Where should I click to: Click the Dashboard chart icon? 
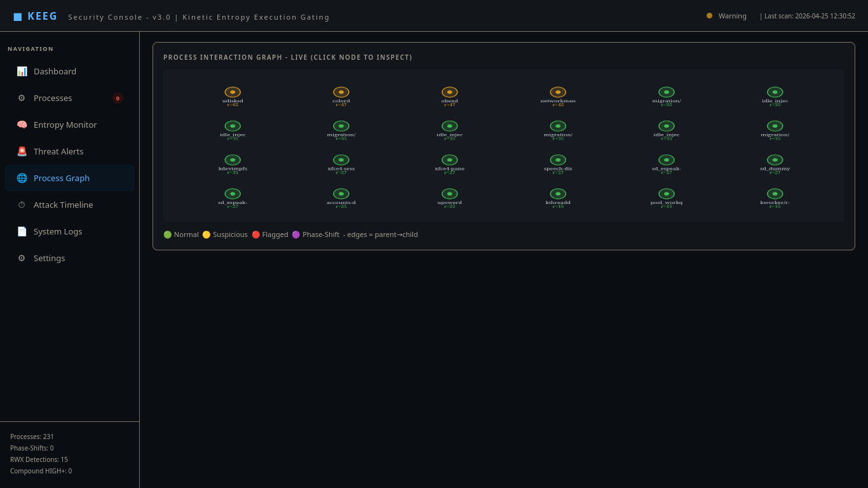point(22,71)
